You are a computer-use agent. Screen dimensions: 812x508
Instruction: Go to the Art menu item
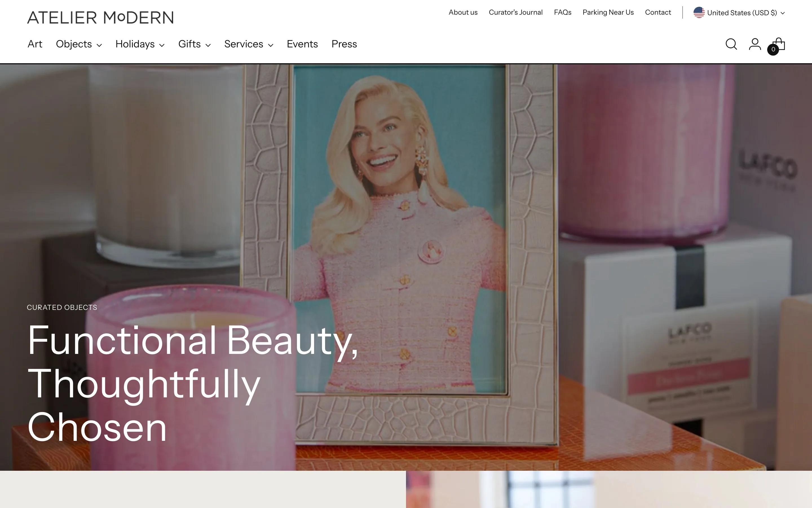(35, 44)
